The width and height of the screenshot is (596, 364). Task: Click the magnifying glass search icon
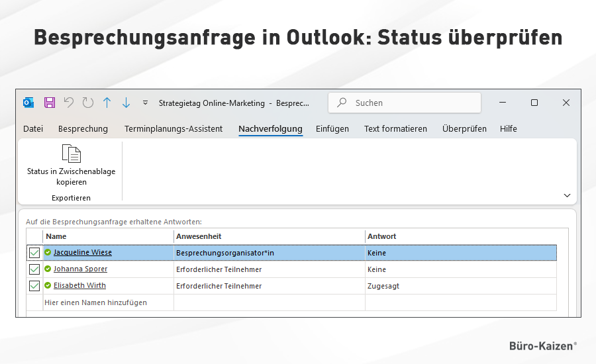click(342, 102)
